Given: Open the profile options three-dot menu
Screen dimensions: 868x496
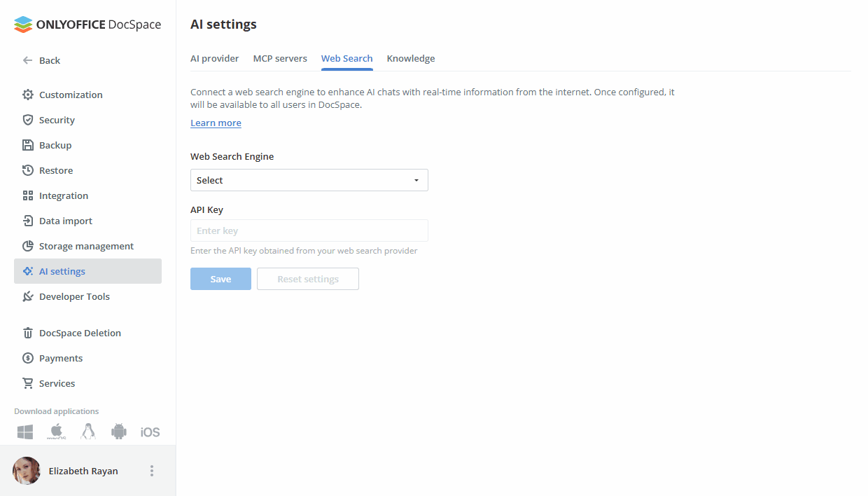Looking at the screenshot, I should point(152,470).
